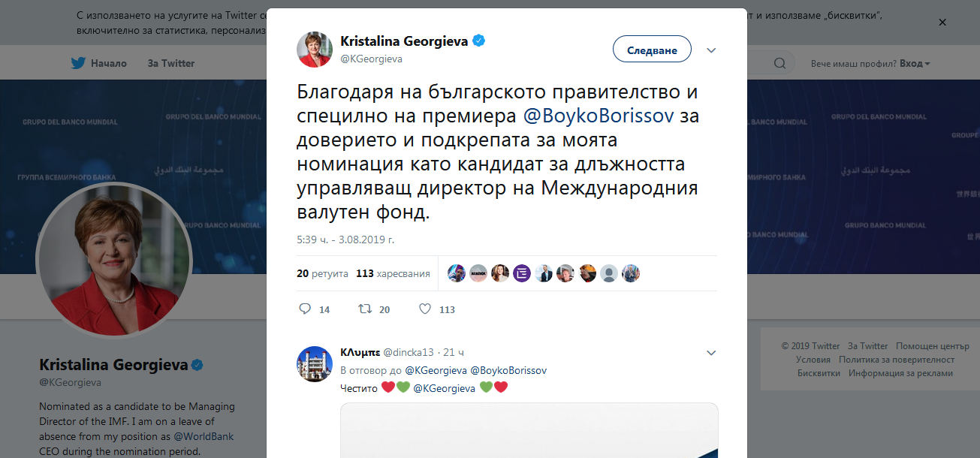Image resolution: width=980 pixels, height=458 pixels.
Task: Open the dincka13 reply avatar
Action: pyautogui.click(x=315, y=364)
